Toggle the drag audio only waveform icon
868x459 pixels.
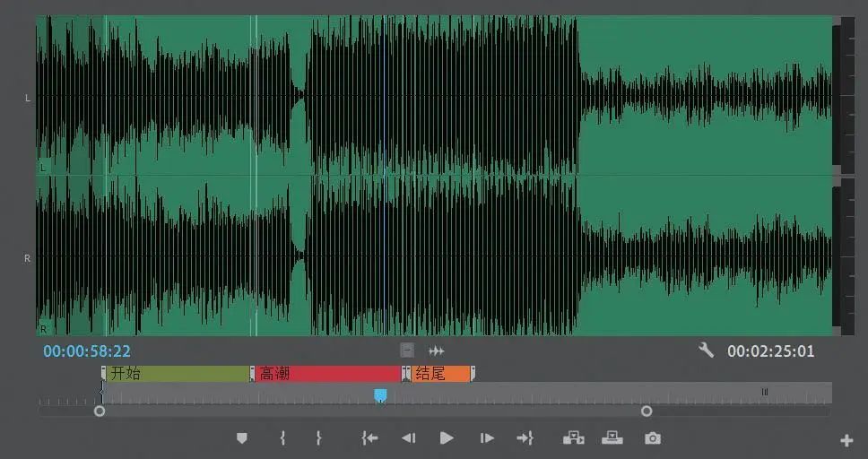point(436,351)
